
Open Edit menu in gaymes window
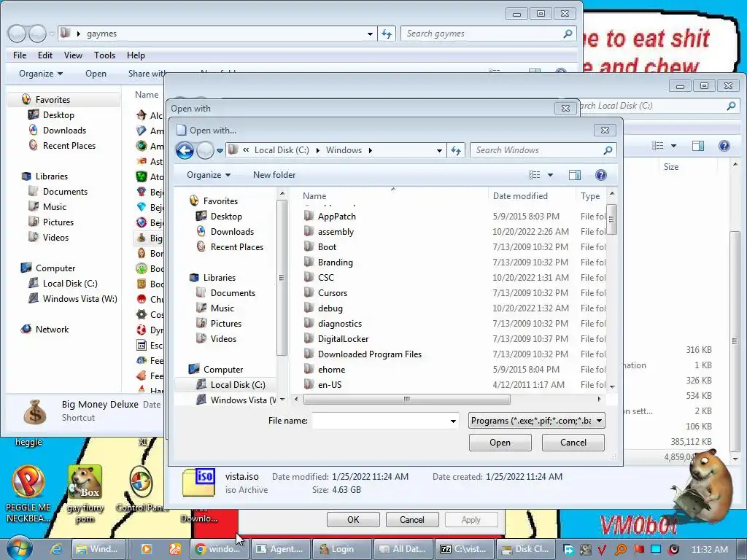pyautogui.click(x=44, y=55)
